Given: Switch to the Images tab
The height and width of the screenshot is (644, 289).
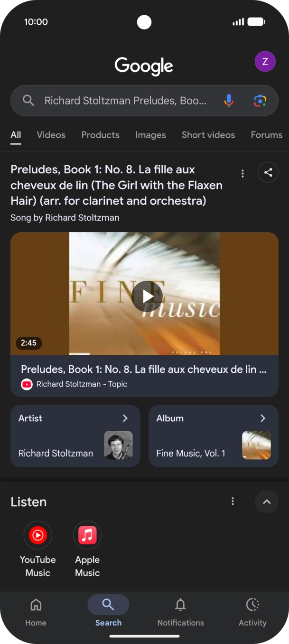Looking at the screenshot, I should [x=150, y=135].
